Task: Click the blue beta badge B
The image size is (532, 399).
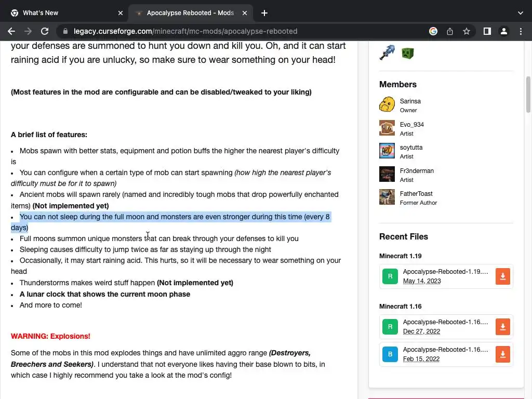Action: [390, 354]
